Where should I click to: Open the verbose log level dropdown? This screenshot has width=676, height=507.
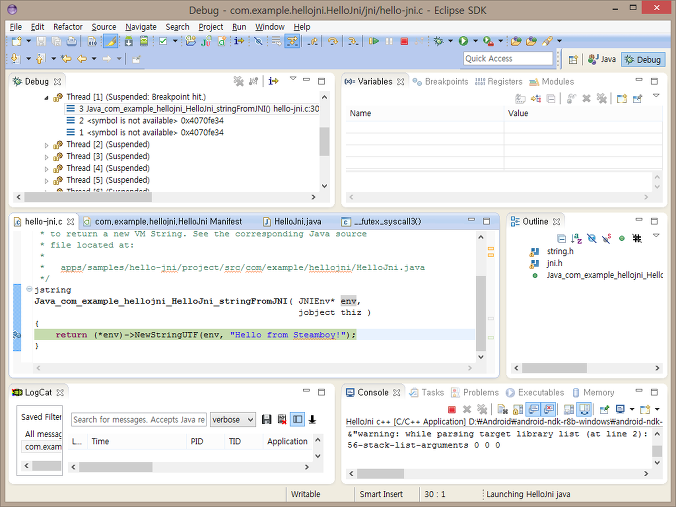click(232, 419)
